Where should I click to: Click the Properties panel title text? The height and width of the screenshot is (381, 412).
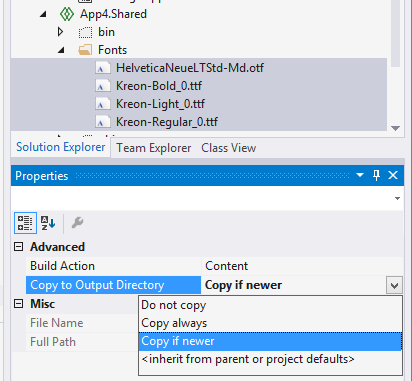42,176
